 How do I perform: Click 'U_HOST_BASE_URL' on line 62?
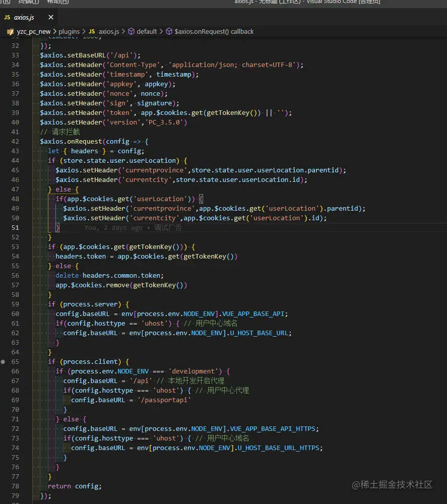259,333
